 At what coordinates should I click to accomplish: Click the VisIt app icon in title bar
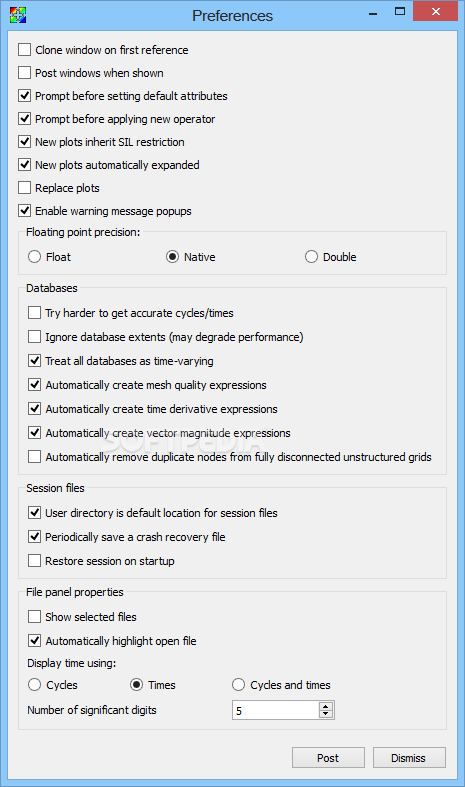18,15
